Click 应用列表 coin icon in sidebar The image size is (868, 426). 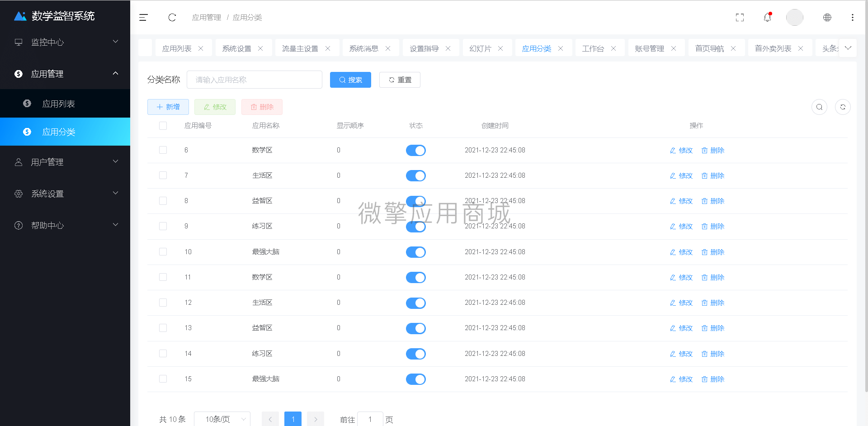27,104
